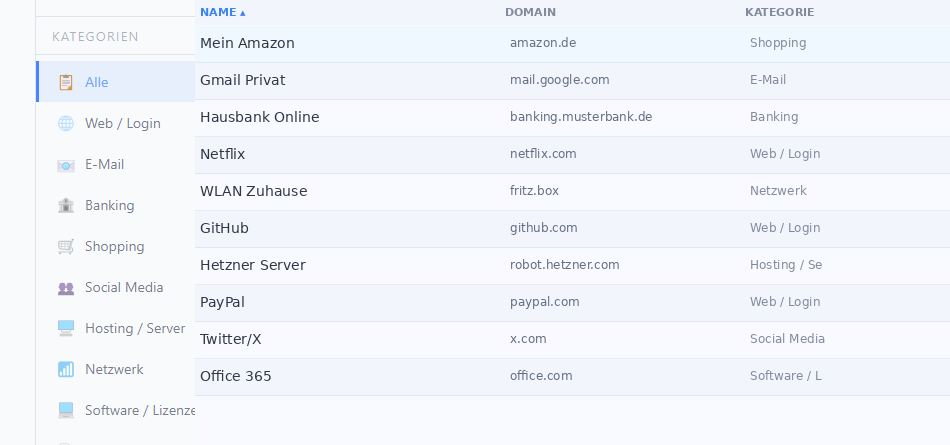This screenshot has width=950, height=445.
Task: Open the Mein Amazon entry
Action: point(247,43)
